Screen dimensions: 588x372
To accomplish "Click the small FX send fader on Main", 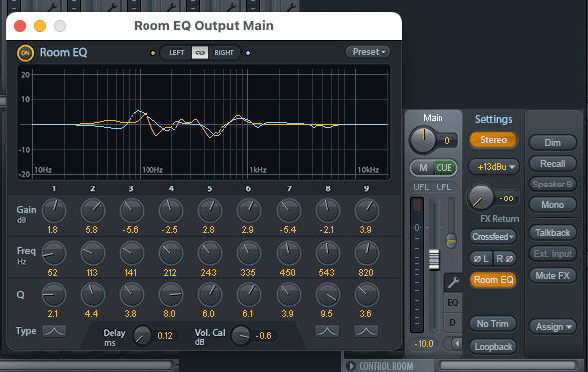I will pyautogui.click(x=451, y=241).
